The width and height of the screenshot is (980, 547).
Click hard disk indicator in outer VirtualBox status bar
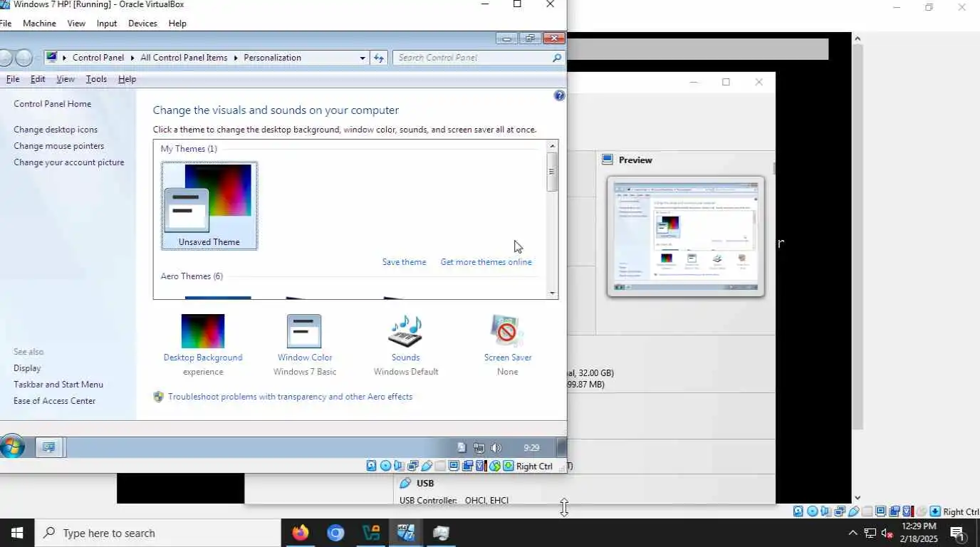pyautogui.click(x=798, y=511)
